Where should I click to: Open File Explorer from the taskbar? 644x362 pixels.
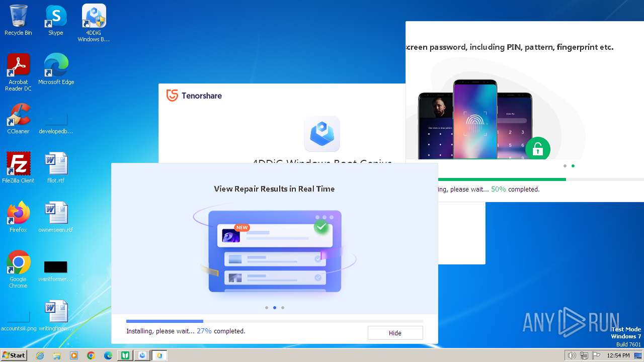(x=57, y=355)
